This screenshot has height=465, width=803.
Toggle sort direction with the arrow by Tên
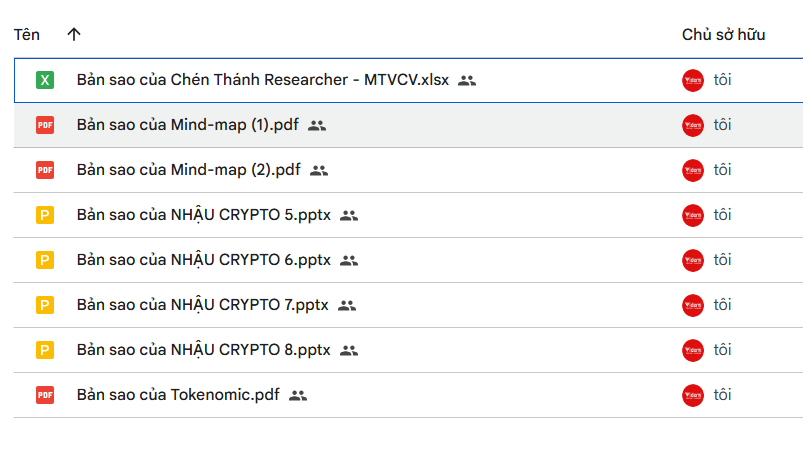[x=74, y=34]
